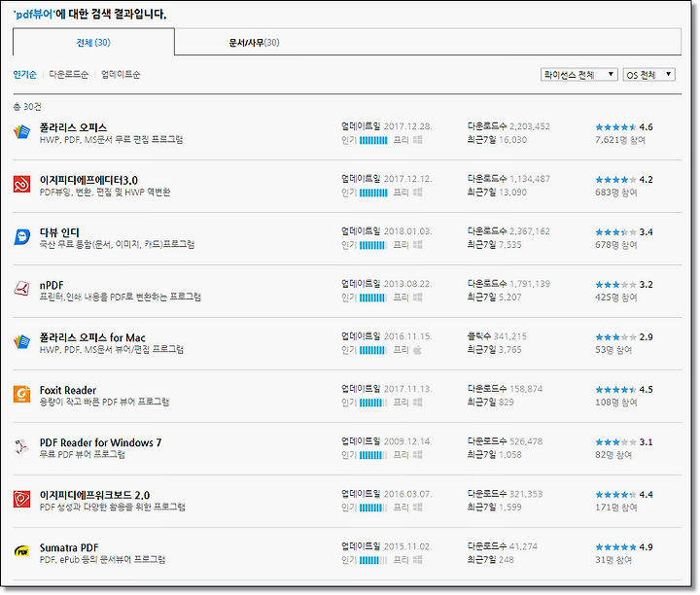This screenshot has height=595, width=700.
Task: Open the Foxit Reader title link
Action: [x=68, y=390]
